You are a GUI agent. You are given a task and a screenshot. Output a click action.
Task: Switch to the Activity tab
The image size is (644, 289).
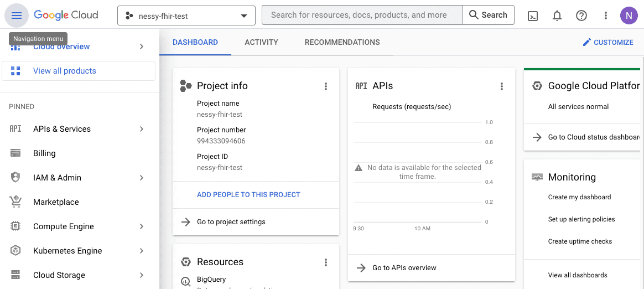pos(261,42)
